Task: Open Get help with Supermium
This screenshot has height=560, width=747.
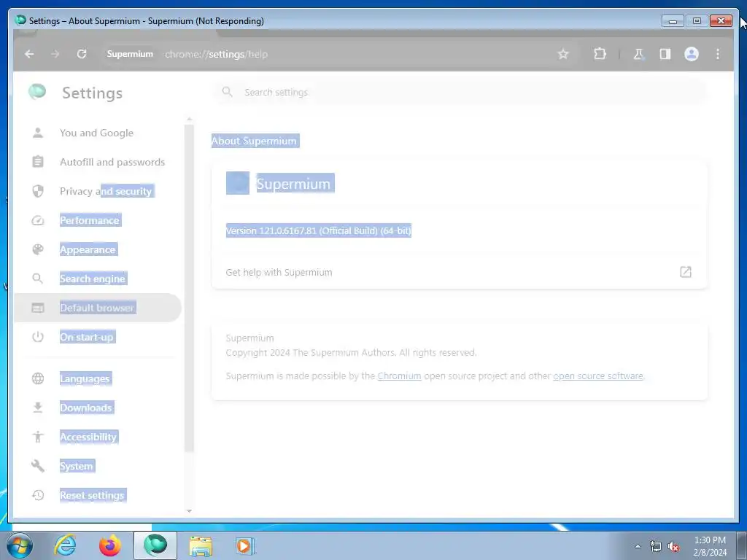Action: click(x=460, y=273)
